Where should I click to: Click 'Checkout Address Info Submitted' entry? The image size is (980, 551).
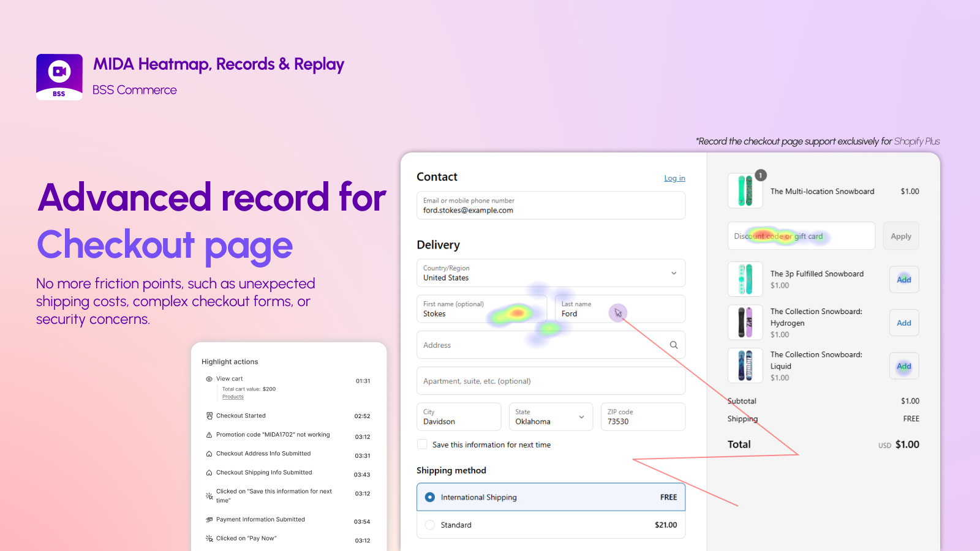263,454
